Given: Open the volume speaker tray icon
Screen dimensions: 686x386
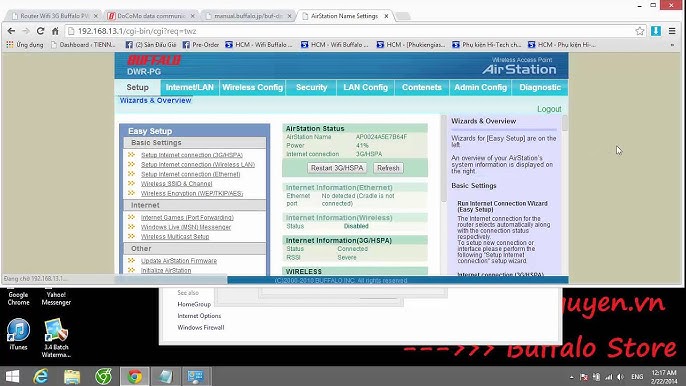Looking at the screenshot, I should [620, 377].
